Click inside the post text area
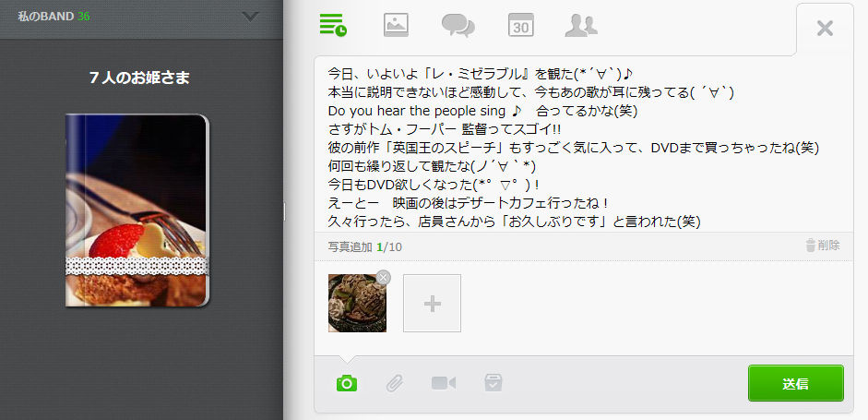Image resolution: width=868 pixels, height=420 pixels. pos(584,144)
